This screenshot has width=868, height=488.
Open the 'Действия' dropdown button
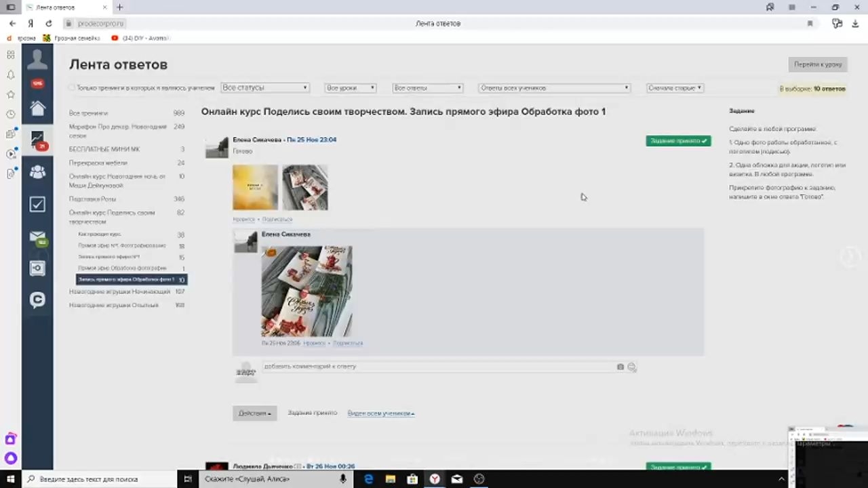coord(254,413)
